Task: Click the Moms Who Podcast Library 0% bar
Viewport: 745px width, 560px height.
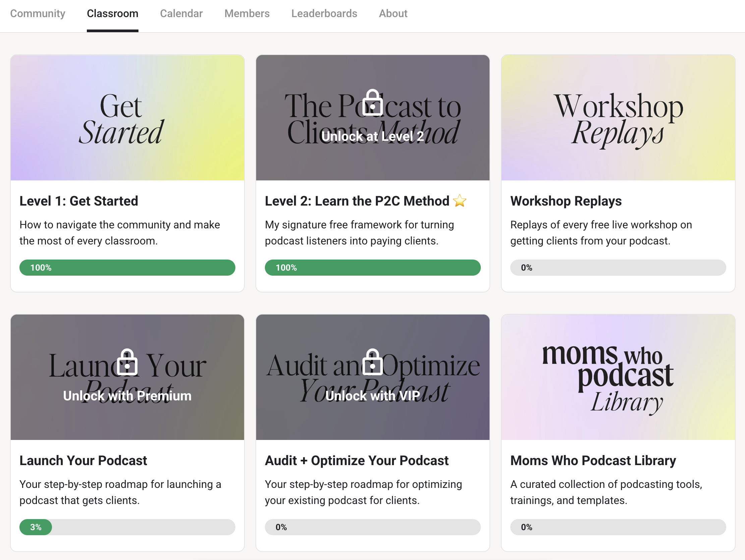Action: point(618,527)
